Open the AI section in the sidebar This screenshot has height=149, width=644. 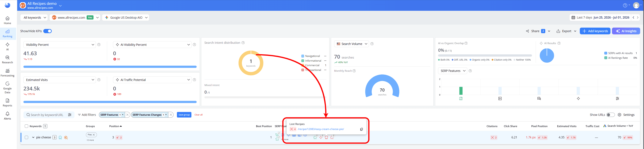coord(8,46)
